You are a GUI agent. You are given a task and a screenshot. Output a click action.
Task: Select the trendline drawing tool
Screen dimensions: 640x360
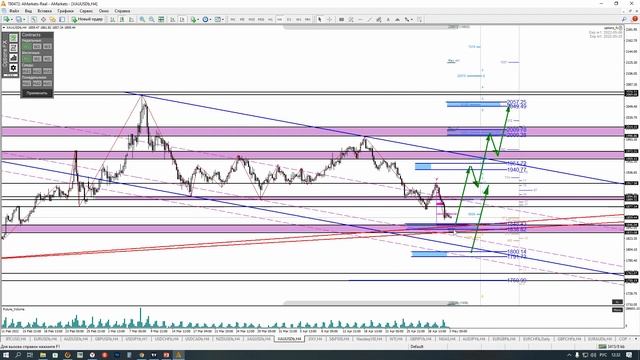pos(369,19)
